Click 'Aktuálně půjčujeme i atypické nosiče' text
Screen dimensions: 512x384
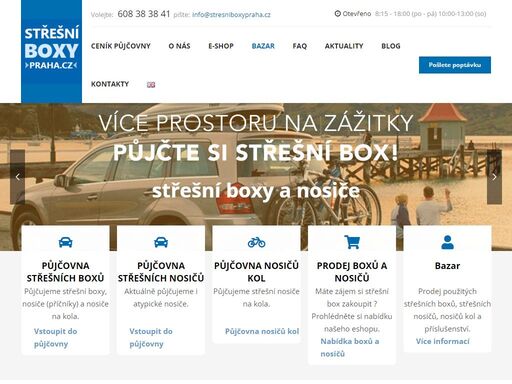tap(161, 298)
